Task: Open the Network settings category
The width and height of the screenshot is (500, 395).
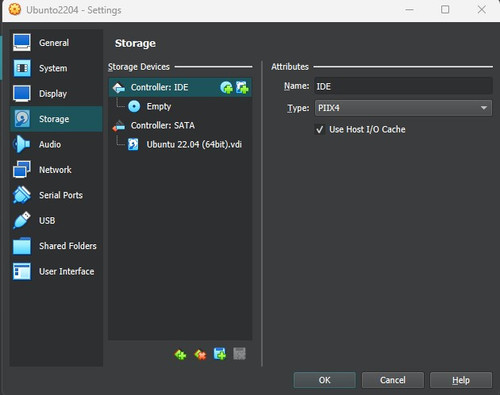Action: (x=56, y=170)
